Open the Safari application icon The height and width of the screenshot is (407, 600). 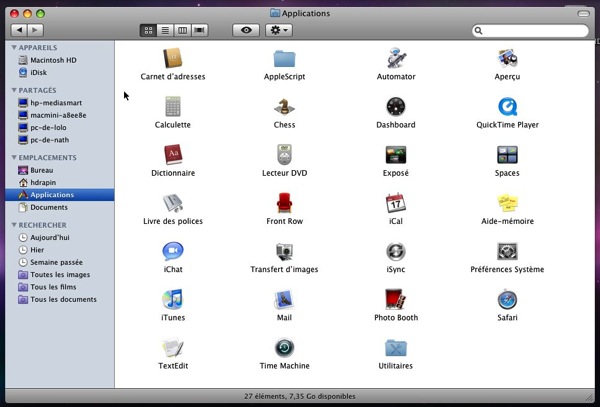[x=507, y=299]
